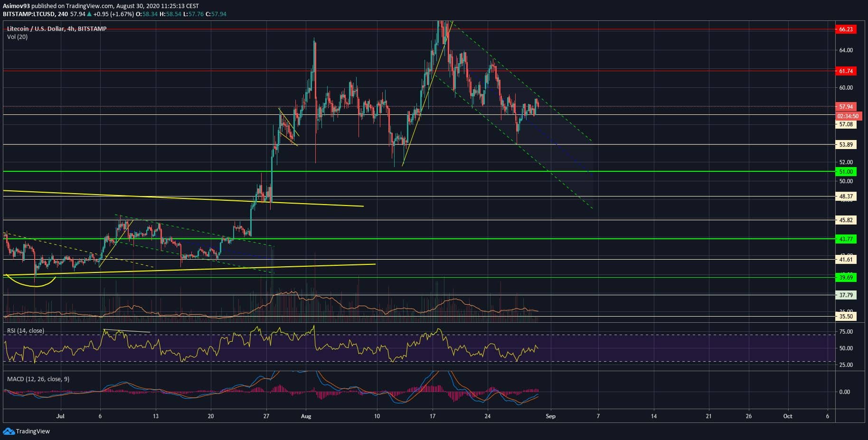Select the green 39.69 price label

pos(846,278)
